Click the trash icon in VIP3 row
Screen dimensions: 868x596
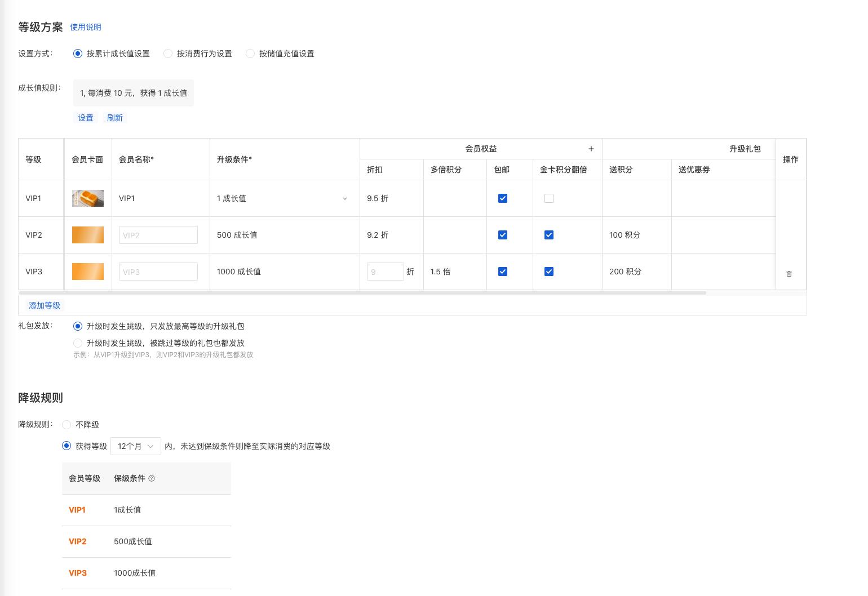[789, 273]
